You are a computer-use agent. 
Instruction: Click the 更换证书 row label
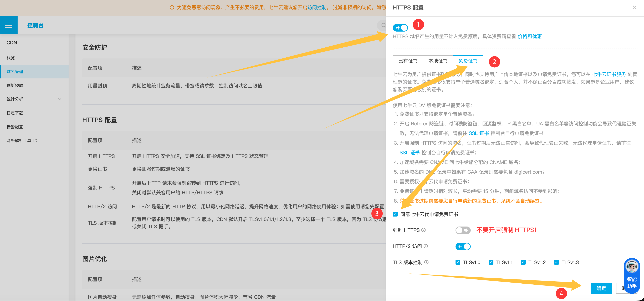[97, 169]
